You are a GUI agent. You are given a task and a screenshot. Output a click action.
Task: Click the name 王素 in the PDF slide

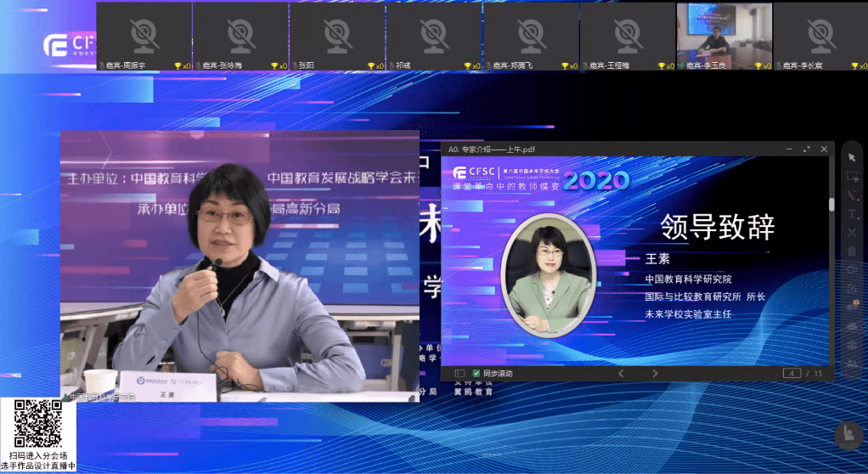point(657,259)
